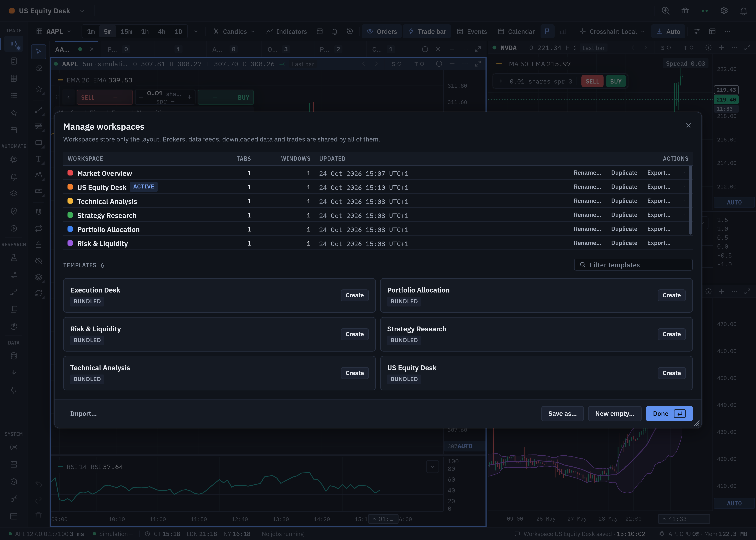Focus the Filter templates search field
The height and width of the screenshot is (540, 756).
(633, 265)
